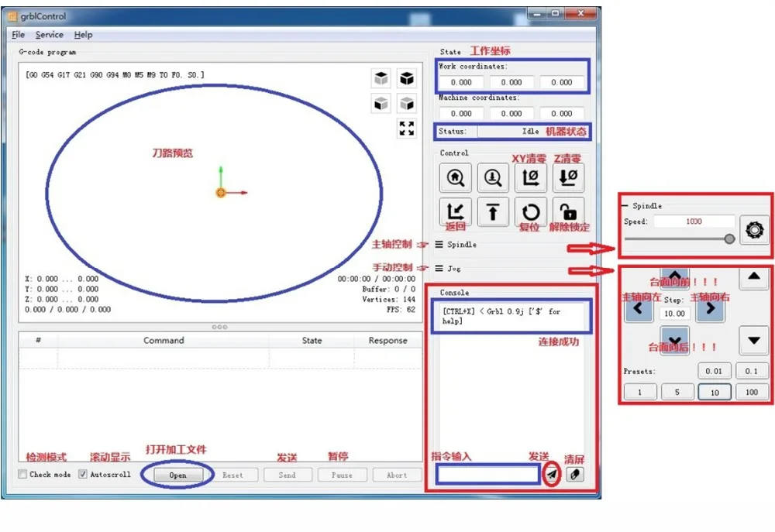
Task: Toggle the Autoscroll checkbox
Action: click(x=83, y=474)
